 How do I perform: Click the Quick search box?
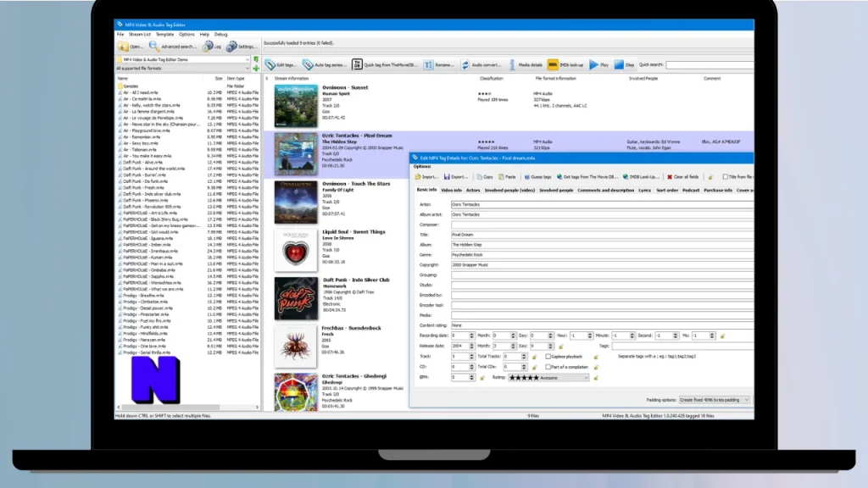[x=709, y=64]
